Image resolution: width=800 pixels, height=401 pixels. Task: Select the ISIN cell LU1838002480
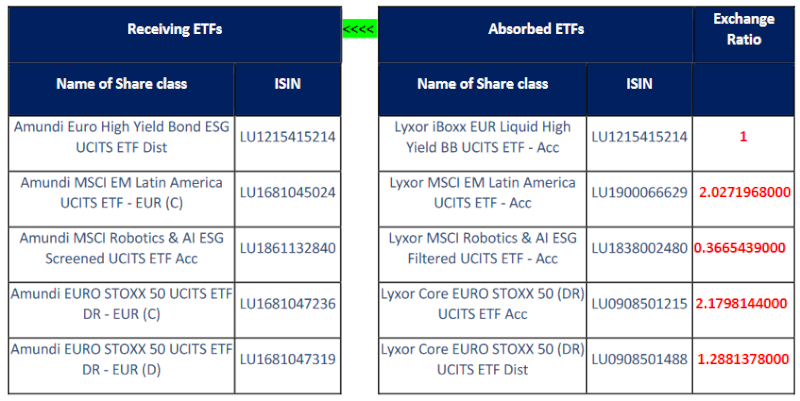(x=638, y=249)
